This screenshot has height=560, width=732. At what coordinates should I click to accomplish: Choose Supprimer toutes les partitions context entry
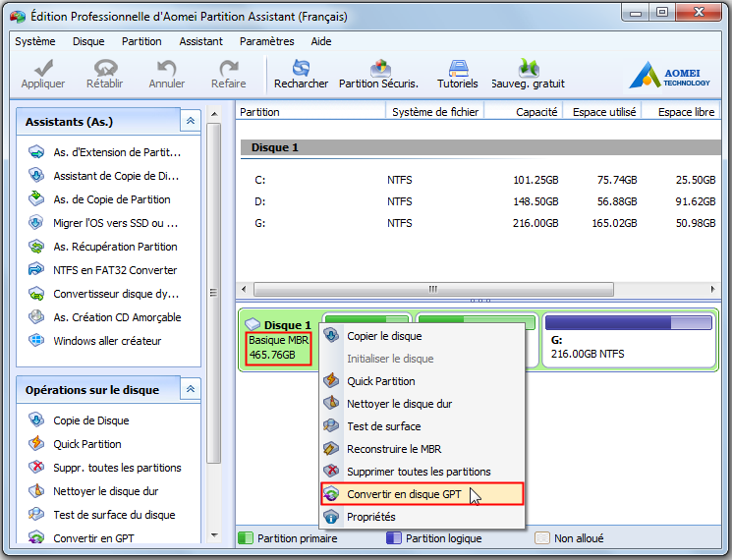422,472
